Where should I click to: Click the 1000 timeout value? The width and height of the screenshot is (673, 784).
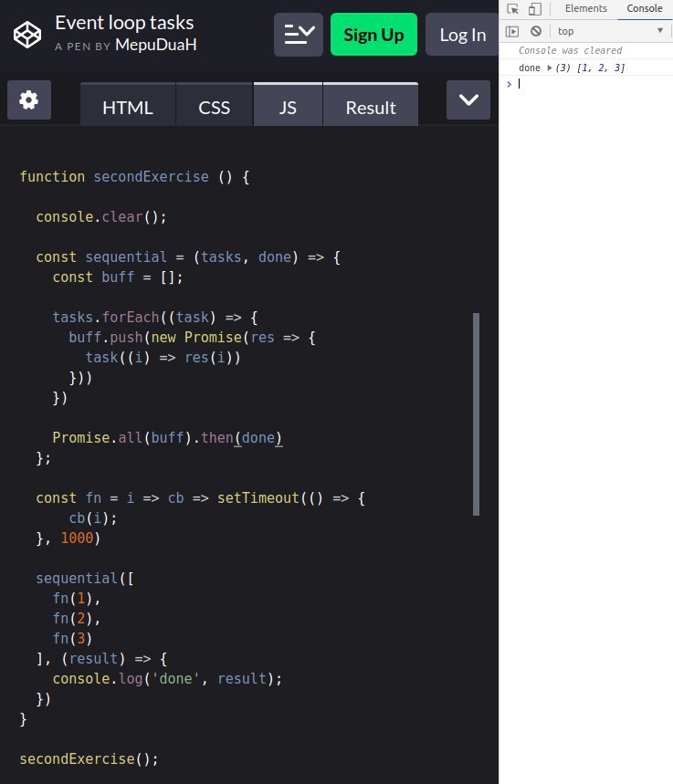click(77, 538)
